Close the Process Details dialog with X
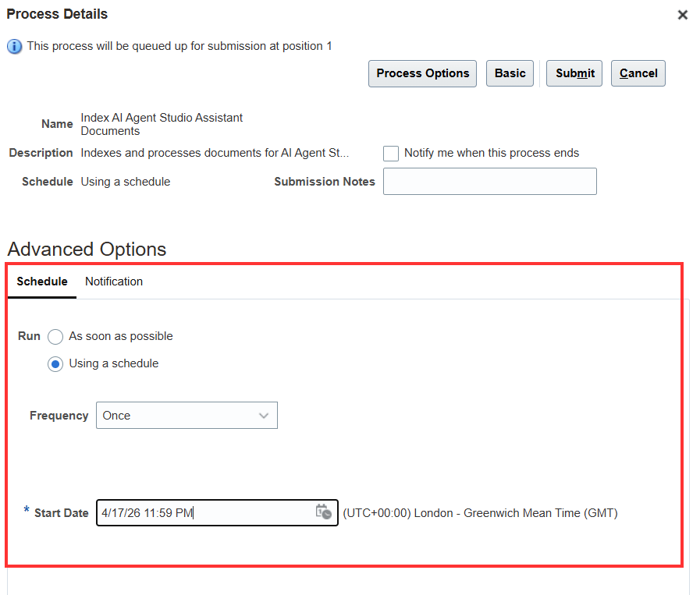Image resolution: width=700 pixels, height=595 pixels. (682, 15)
